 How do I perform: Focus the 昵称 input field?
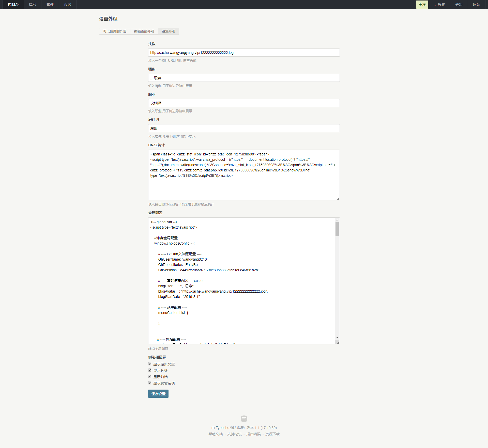244,78
